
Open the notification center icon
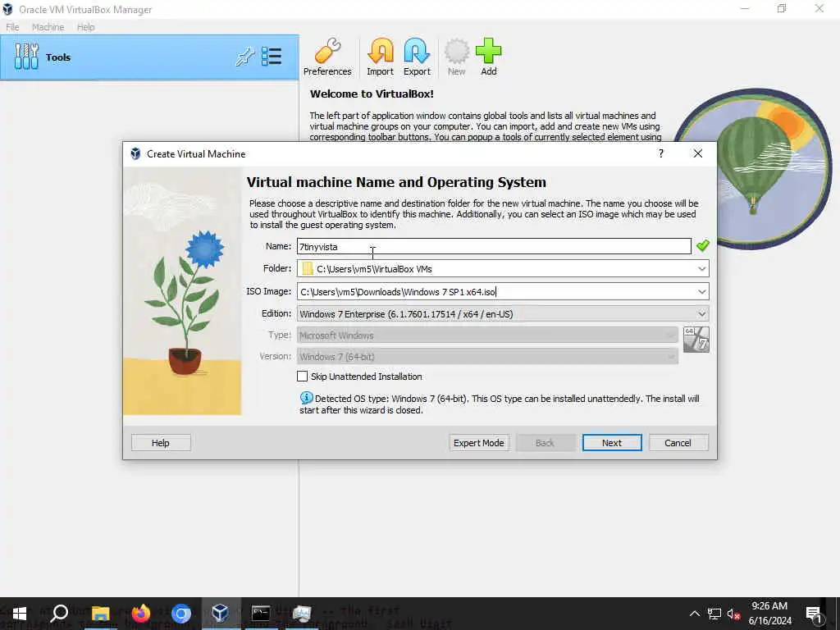click(x=815, y=614)
